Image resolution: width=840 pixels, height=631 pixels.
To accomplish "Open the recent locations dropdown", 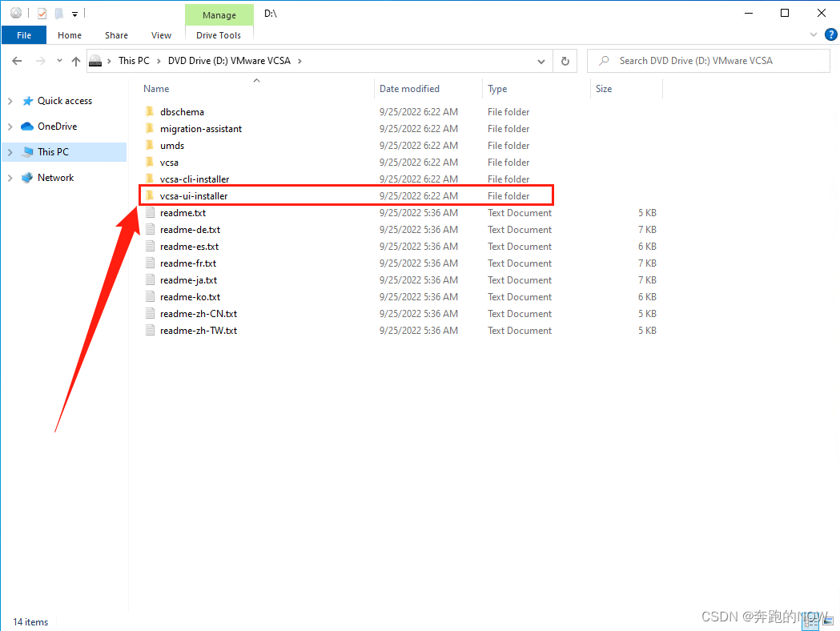I will [x=59, y=61].
